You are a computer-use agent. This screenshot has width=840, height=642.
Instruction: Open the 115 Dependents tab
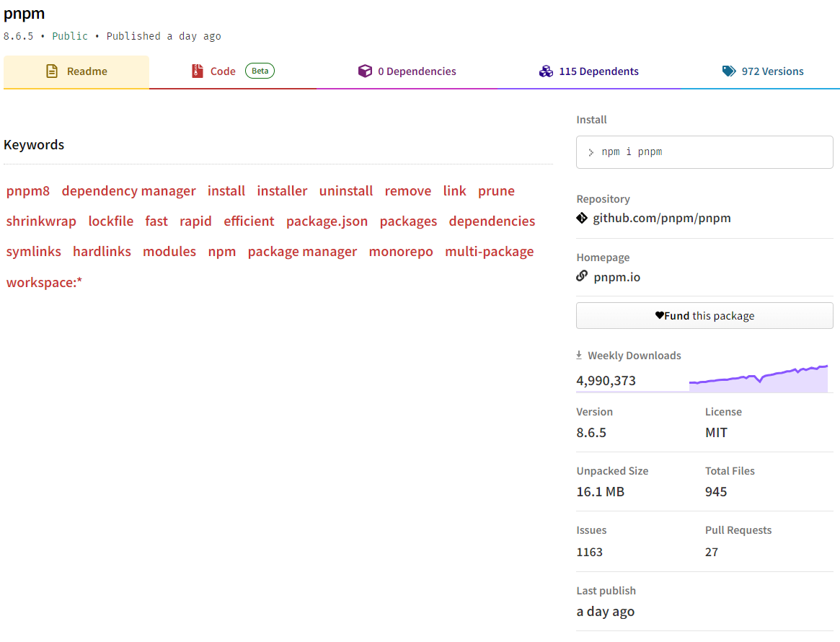[589, 72]
